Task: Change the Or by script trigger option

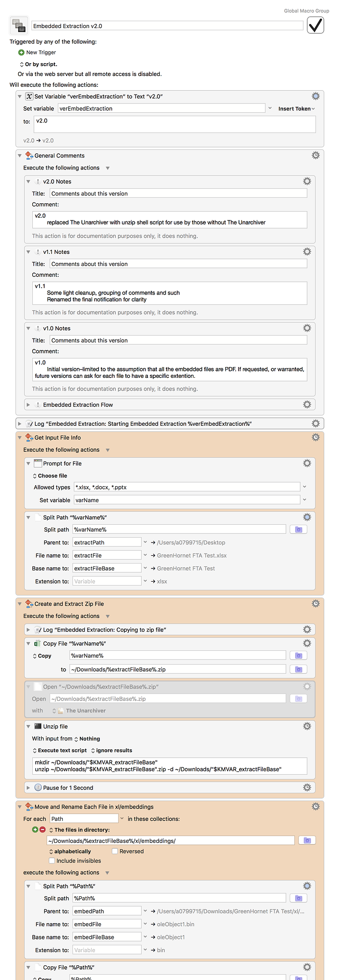Action: point(38,64)
